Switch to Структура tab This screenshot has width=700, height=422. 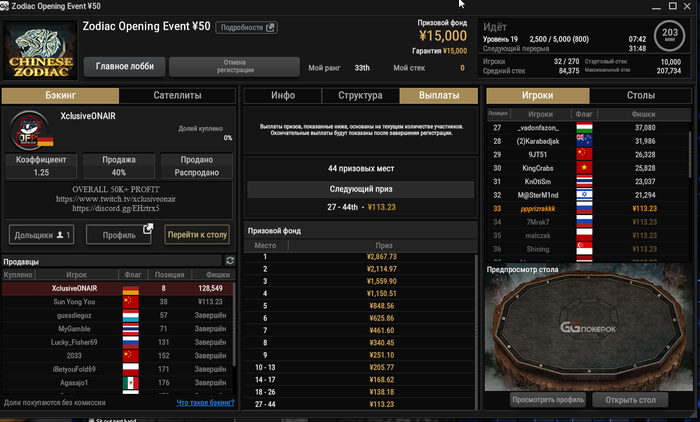click(360, 96)
